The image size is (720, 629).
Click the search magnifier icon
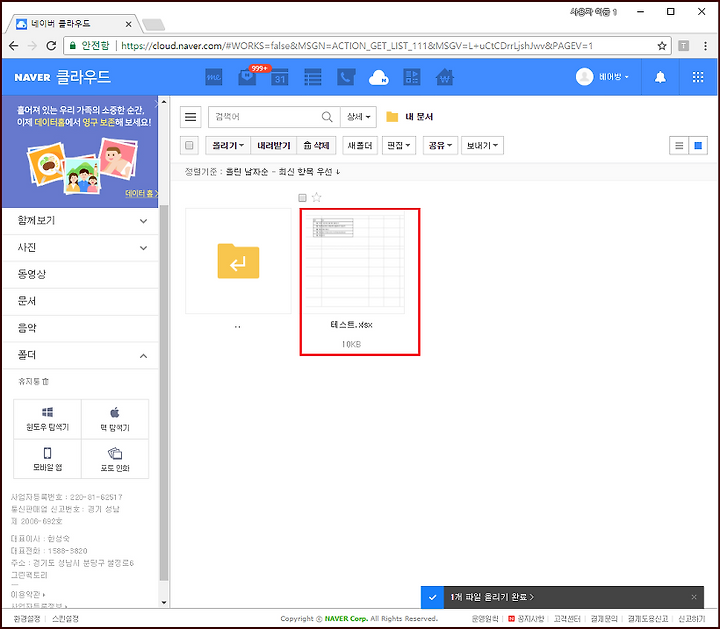tap(327, 117)
